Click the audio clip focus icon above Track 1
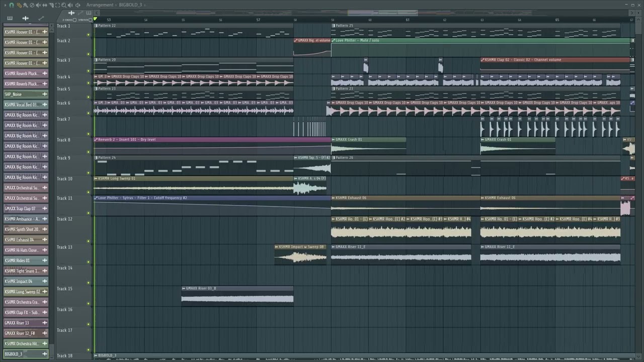 click(x=71, y=13)
